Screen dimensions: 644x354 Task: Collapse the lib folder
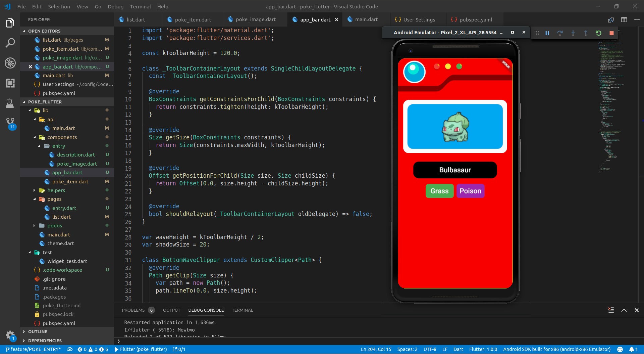pos(30,110)
